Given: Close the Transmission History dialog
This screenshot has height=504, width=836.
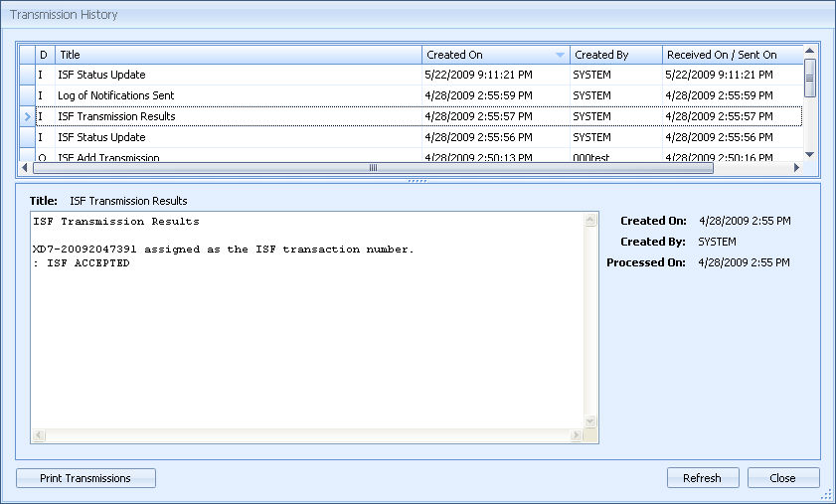Looking at the screenshot, I should point(782,478).
